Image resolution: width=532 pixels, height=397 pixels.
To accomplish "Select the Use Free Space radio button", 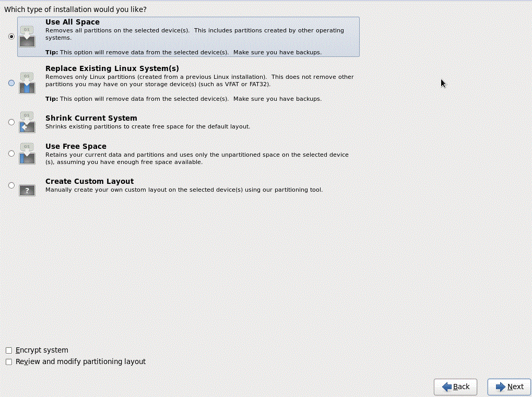I will [x=11, y=153].
